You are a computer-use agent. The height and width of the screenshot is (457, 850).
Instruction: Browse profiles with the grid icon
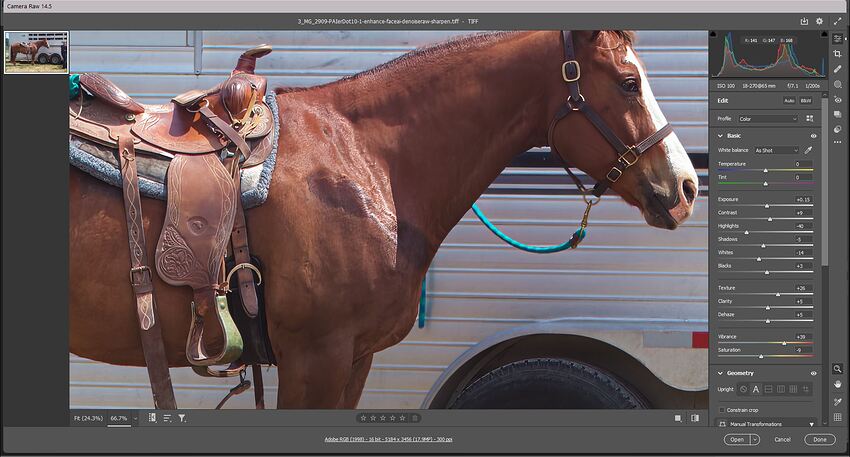[809, 118]
